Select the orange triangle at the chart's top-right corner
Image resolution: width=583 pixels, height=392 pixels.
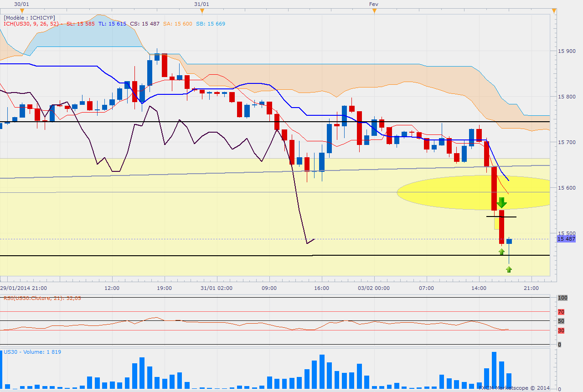coord(553,10)
